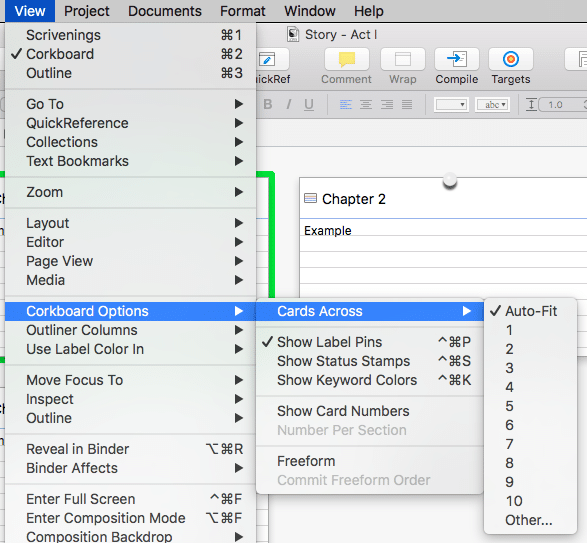Toggle bold formatting
This screenshot has width=587, height=543.
click(267, 104)
